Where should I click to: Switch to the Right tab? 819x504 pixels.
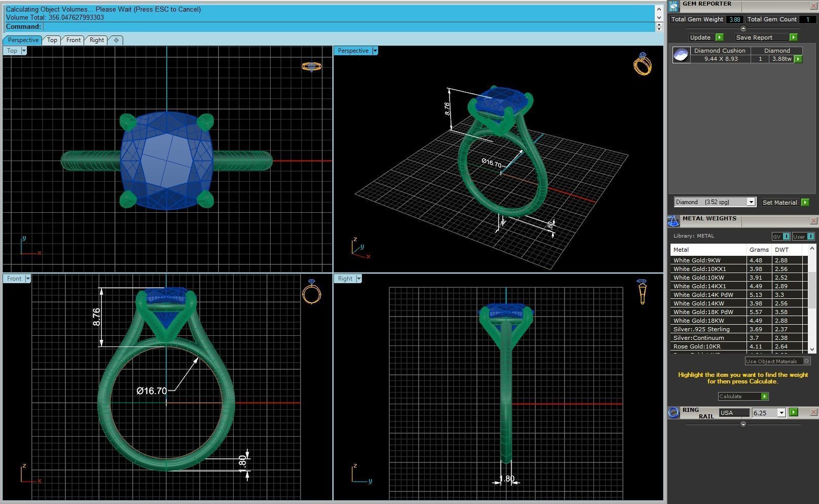97,40
